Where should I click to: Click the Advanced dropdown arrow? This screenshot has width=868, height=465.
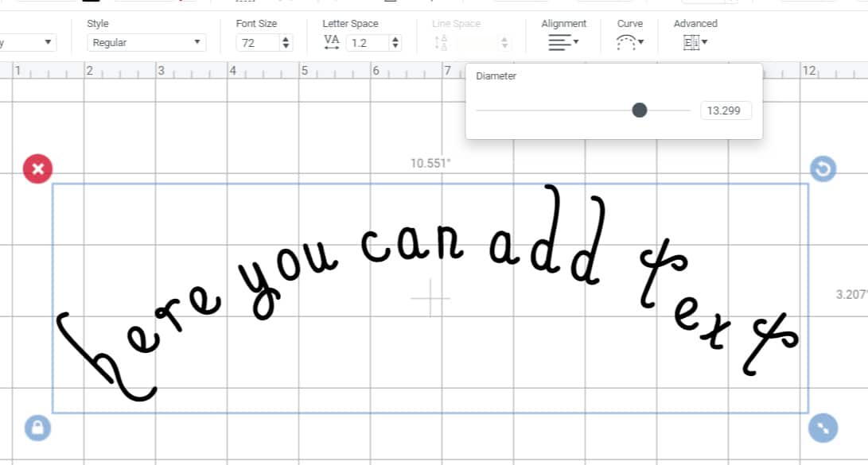(705, 41)
